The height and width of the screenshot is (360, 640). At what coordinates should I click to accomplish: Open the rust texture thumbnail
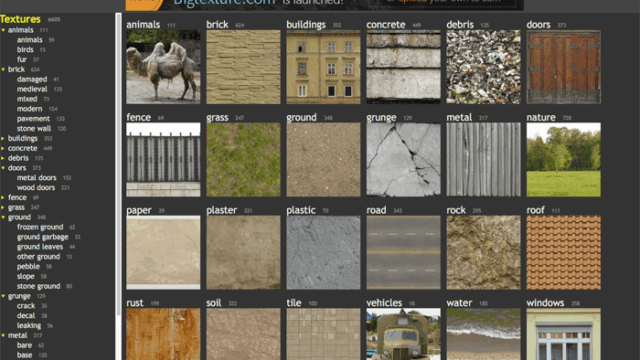163,334
